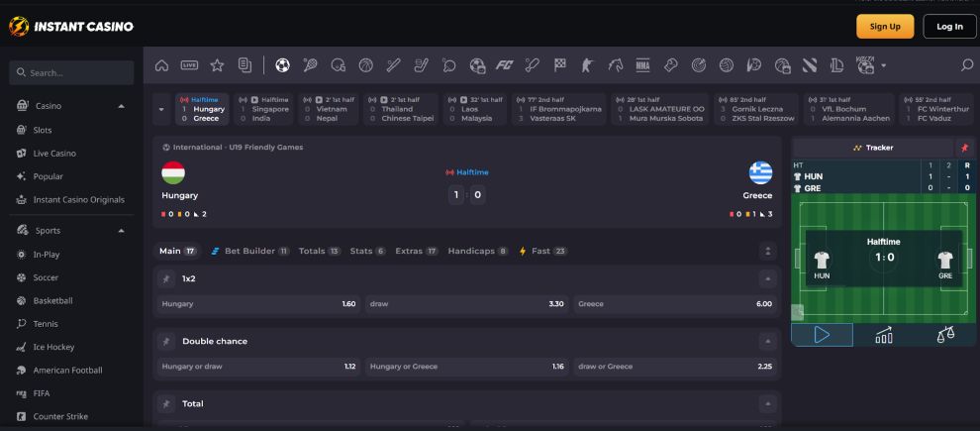Collapse the Casino section in the sidebar

121,107
